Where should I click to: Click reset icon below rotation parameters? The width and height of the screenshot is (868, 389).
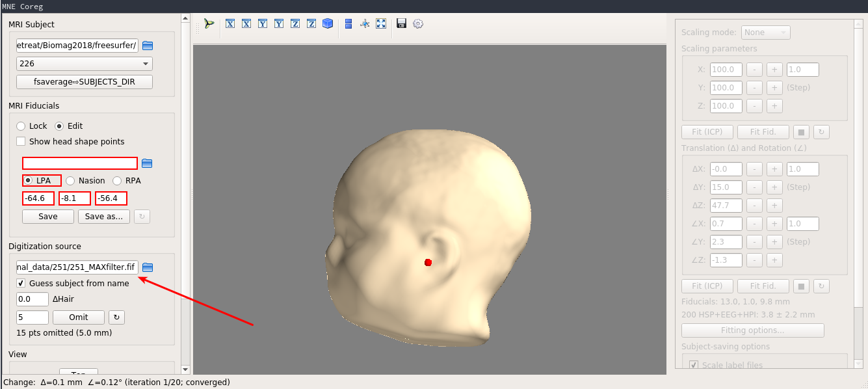(x=821, y=286)
